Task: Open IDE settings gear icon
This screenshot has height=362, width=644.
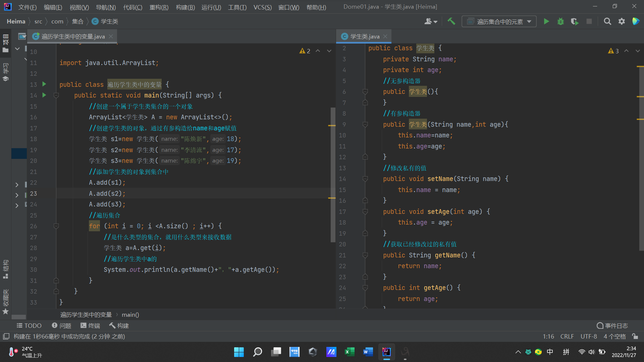Action: pos(622,22)
